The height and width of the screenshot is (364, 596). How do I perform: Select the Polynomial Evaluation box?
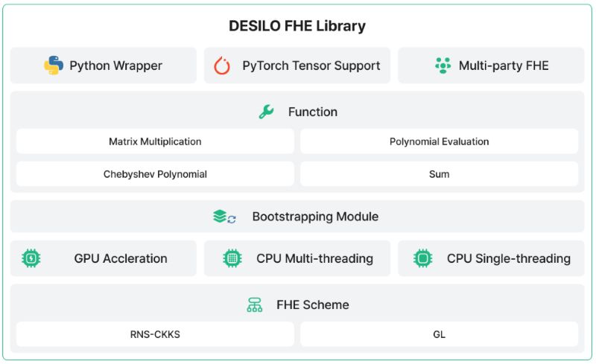pos(439,141)
